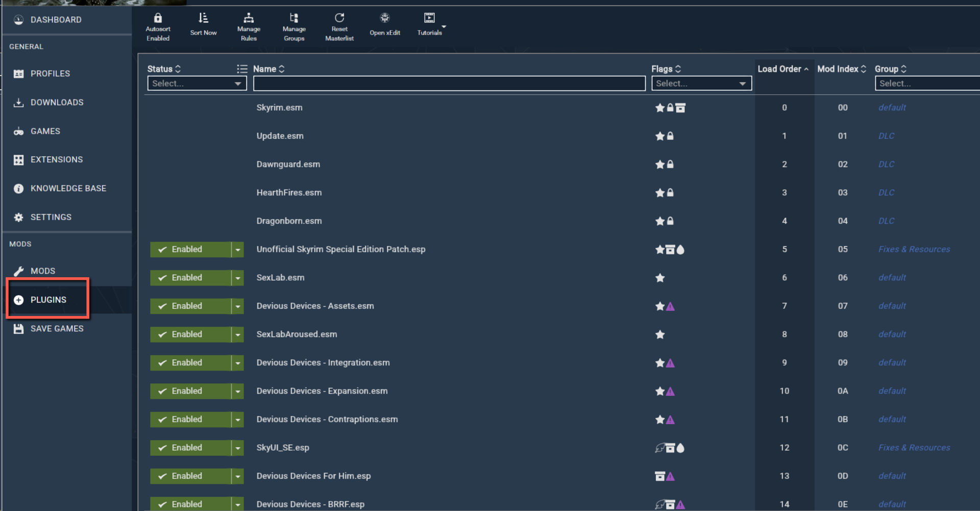Click the warning triangle flag on Devious Devices - Assets.esm
Viewport: 980px width, 511px height.
pyautogui.click(x=670, y=306)
